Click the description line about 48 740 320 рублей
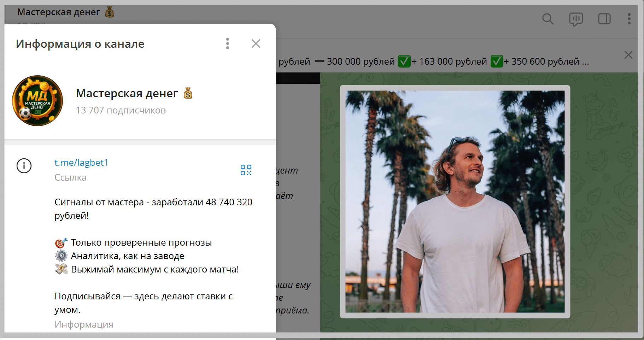Screen dimensions: 644x340 [153, 209]
